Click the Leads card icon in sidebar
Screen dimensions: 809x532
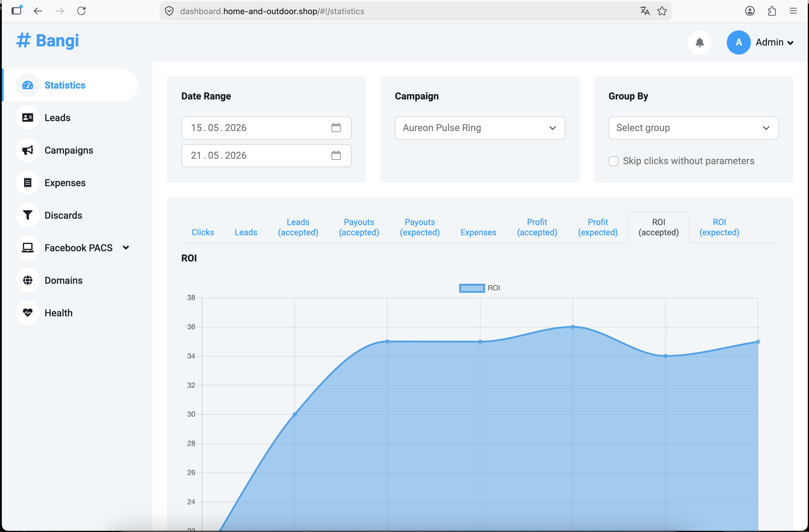pos(27,117)
